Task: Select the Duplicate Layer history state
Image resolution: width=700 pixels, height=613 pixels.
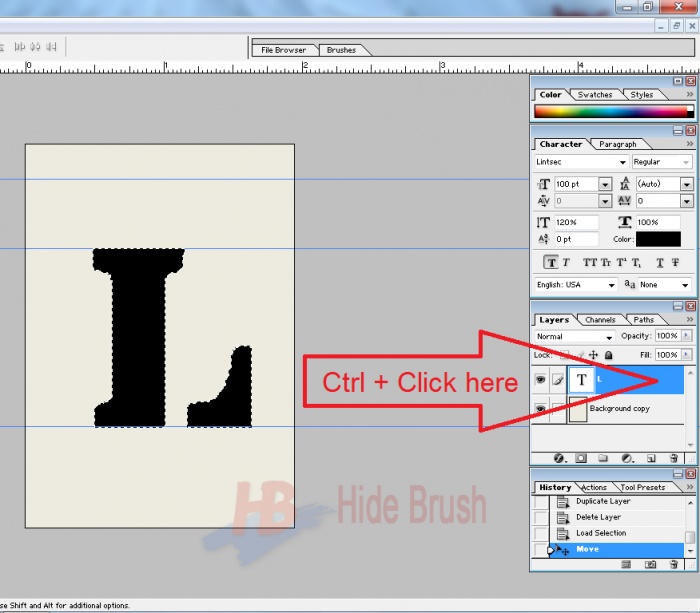Action: coord(617,501)
